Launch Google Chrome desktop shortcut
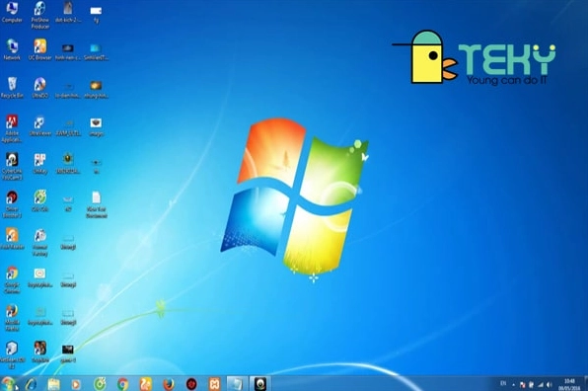Image resolution: width=588 pixels, height=391 pixels. coord(12,280)
